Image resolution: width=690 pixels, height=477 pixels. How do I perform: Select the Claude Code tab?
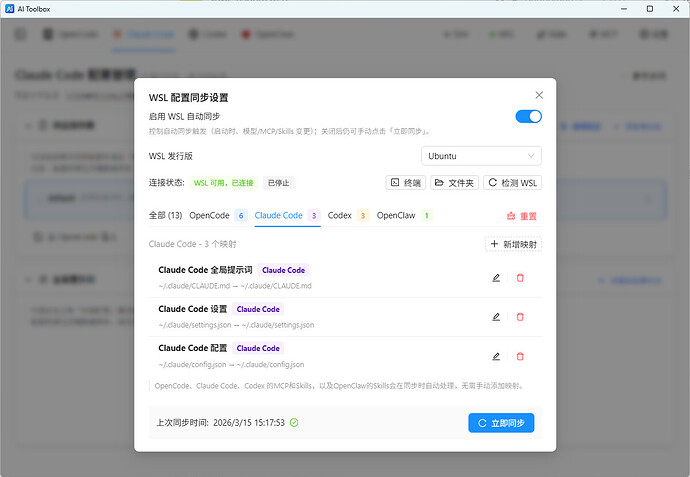tap(287, 216)
